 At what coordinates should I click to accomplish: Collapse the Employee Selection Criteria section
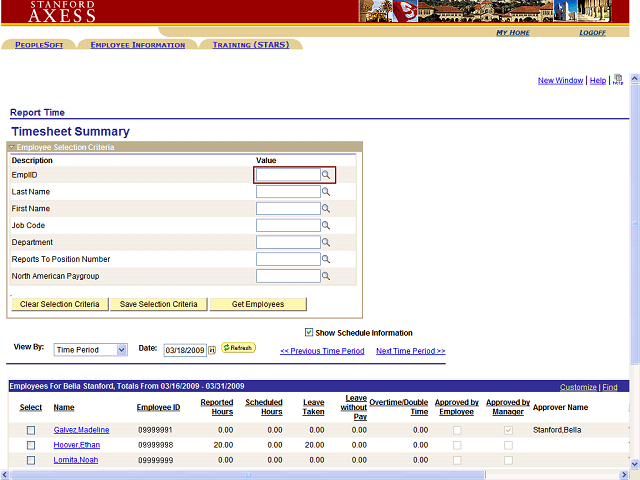coord(13,147)
